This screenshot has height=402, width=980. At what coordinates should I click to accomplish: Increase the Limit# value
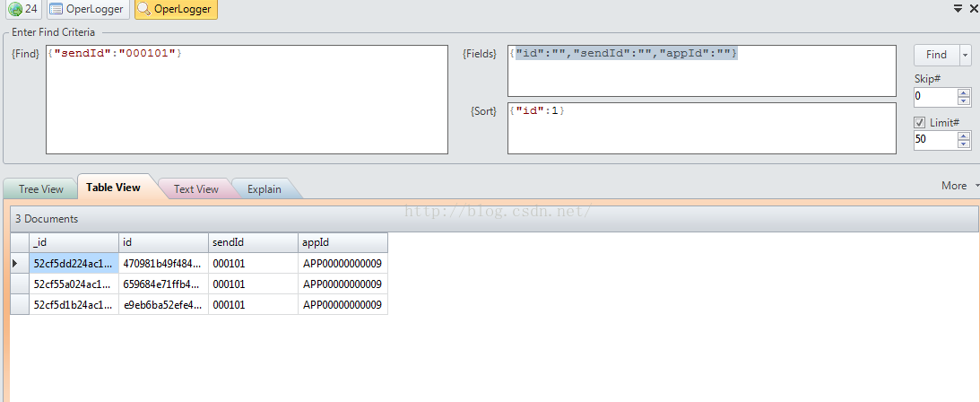tap(965, 135)
